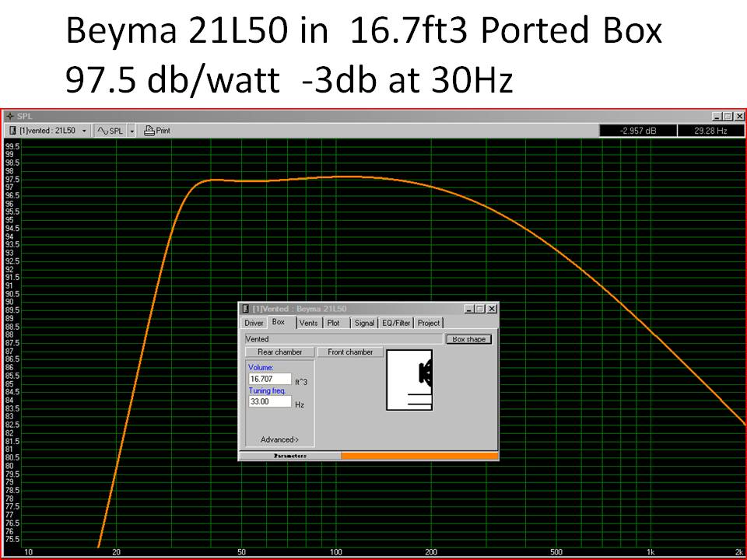Image resolution: width=747 pixels, height=560 pixels.
Task: Switch to the Project tab
Action: click(428, 323)
